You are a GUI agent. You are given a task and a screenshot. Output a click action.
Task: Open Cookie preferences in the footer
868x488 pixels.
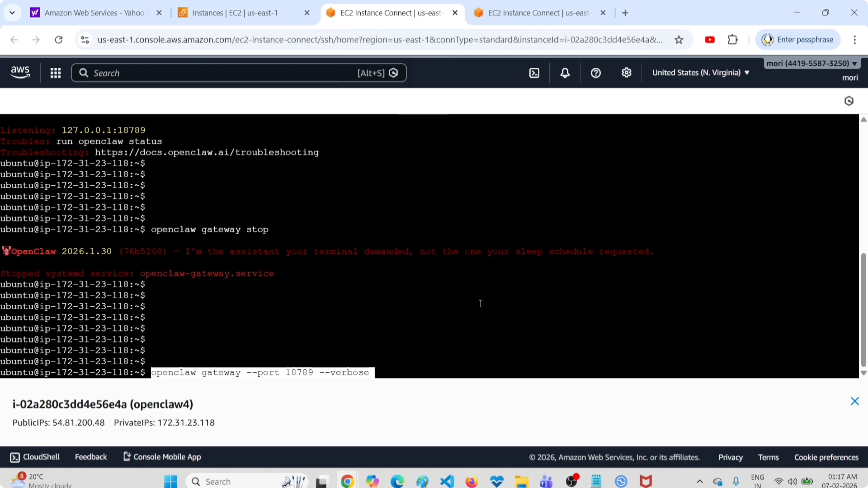[x=826, y=457]
